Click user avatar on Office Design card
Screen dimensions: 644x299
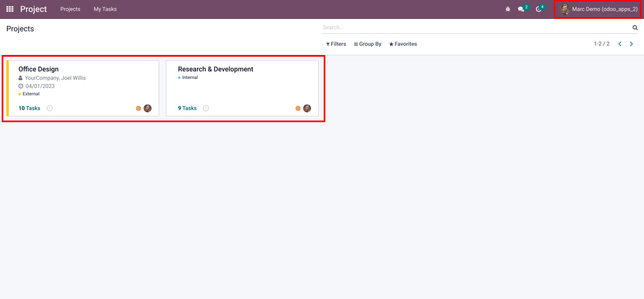pos(148,108)
